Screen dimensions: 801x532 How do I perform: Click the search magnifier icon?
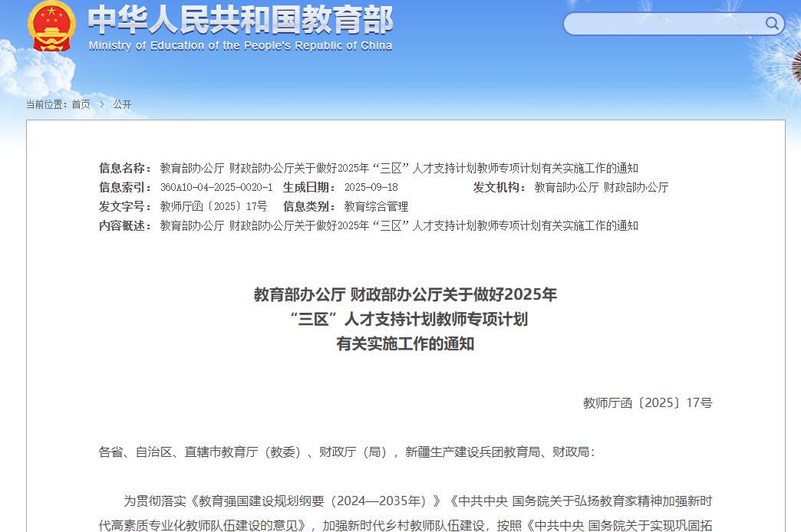tap(772, 24)
